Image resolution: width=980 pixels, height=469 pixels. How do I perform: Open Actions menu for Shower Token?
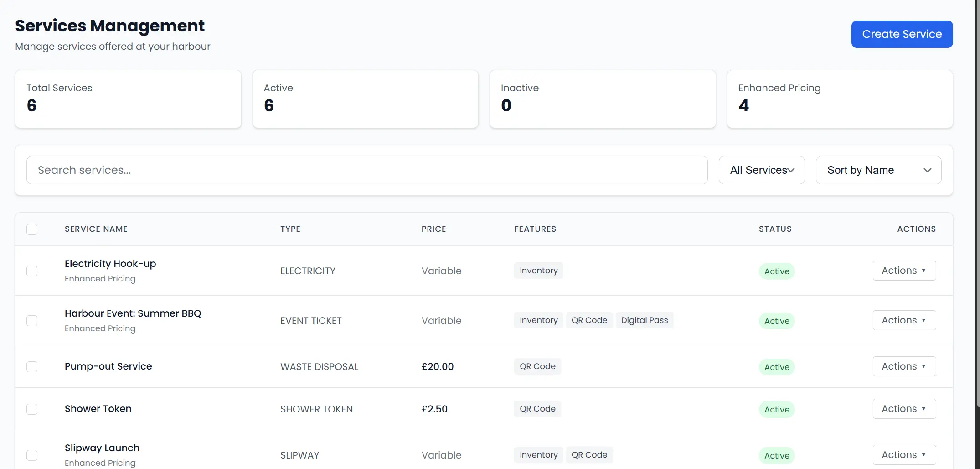904,408
